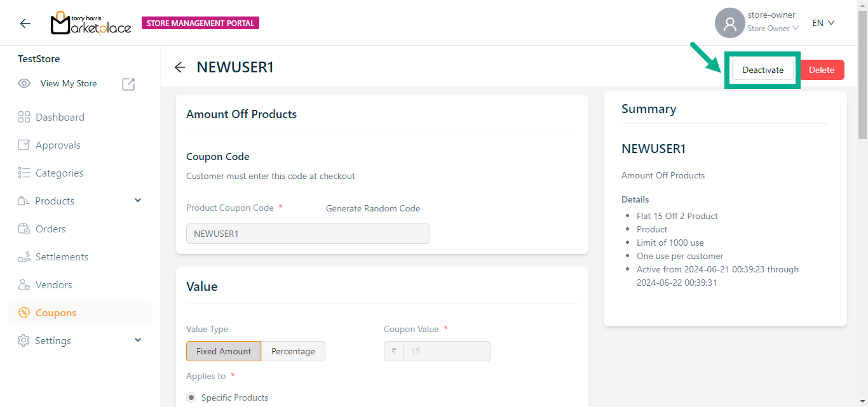The image size is (868, 407).
Task: Click the Product Coupon Code input field
Action: click(308, 234)
